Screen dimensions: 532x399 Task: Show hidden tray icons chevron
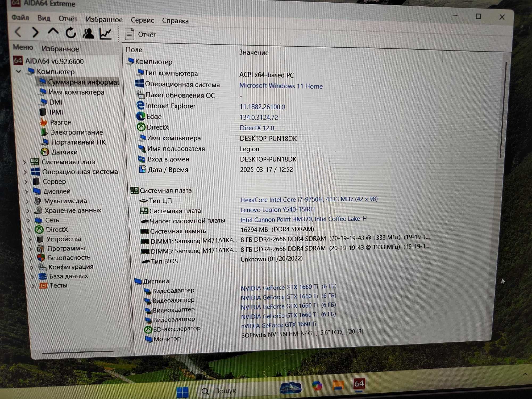(525, 374)
